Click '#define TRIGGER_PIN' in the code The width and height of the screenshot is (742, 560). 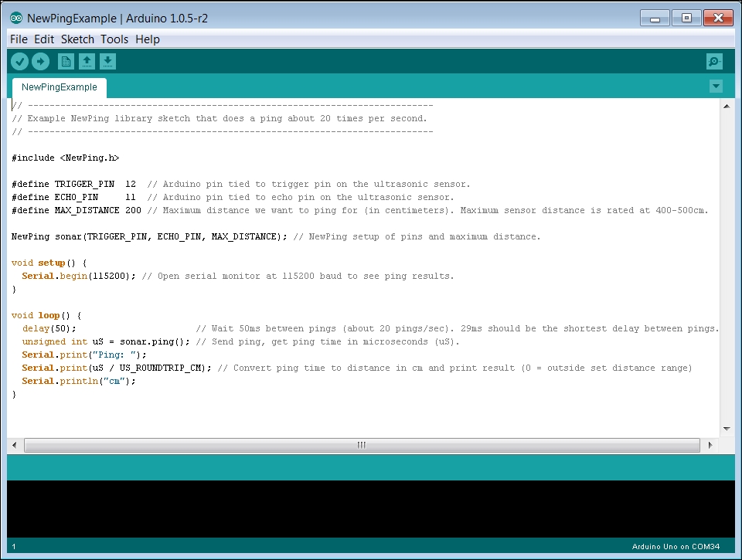[x=63, y=184]
